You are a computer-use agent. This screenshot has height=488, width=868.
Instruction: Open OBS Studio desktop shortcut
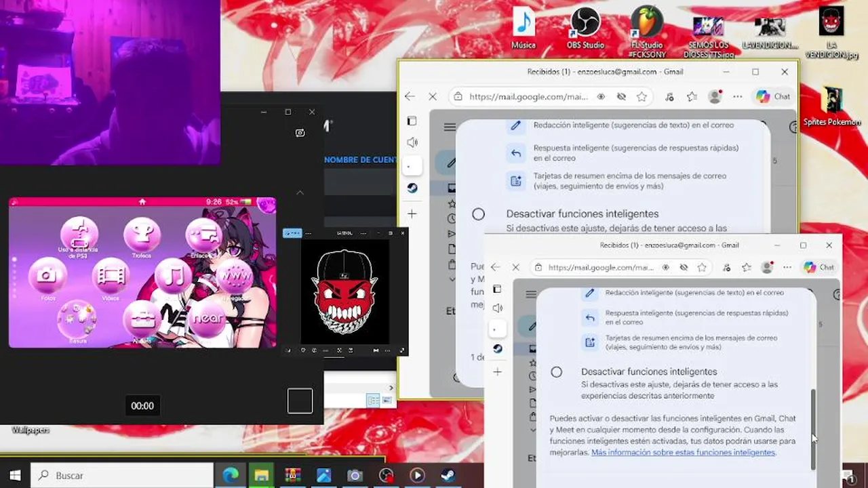585,29
